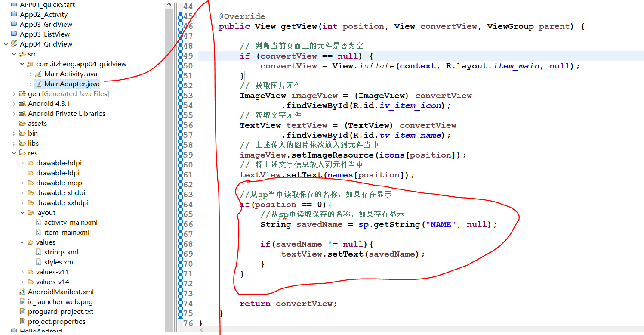The width and height of the screenshot is (644, 335).
Task: Click the 'item_main' reference in inflate call
Action: pyautogui.click(x=516, y=66)
